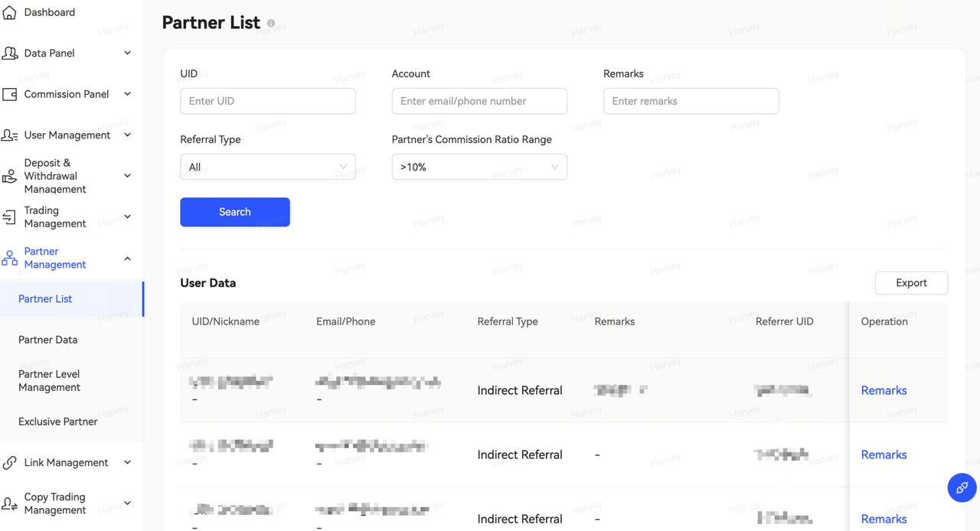Focus the UID input field

(x=267, y=101)
